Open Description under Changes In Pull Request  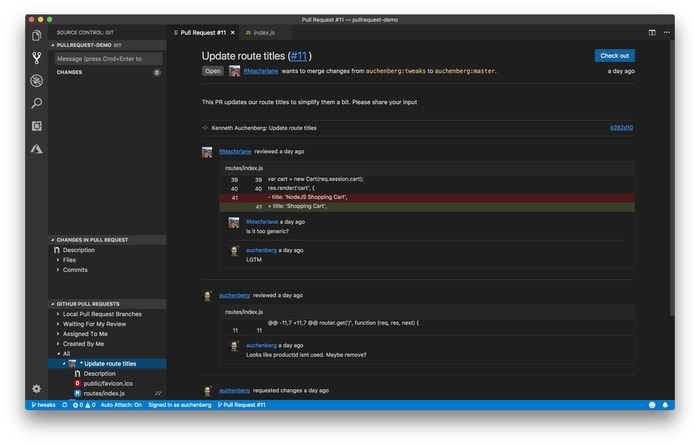pos(79,250)
